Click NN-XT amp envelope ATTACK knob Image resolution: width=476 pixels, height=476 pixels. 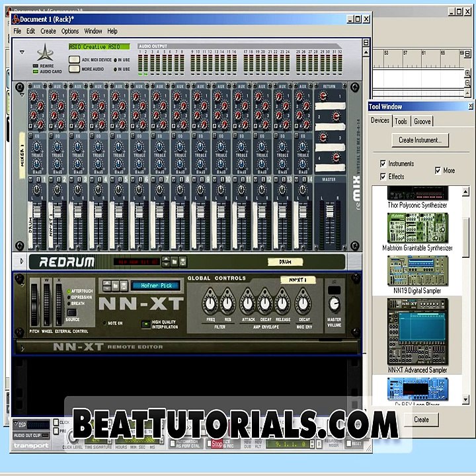tap(248, 303)
